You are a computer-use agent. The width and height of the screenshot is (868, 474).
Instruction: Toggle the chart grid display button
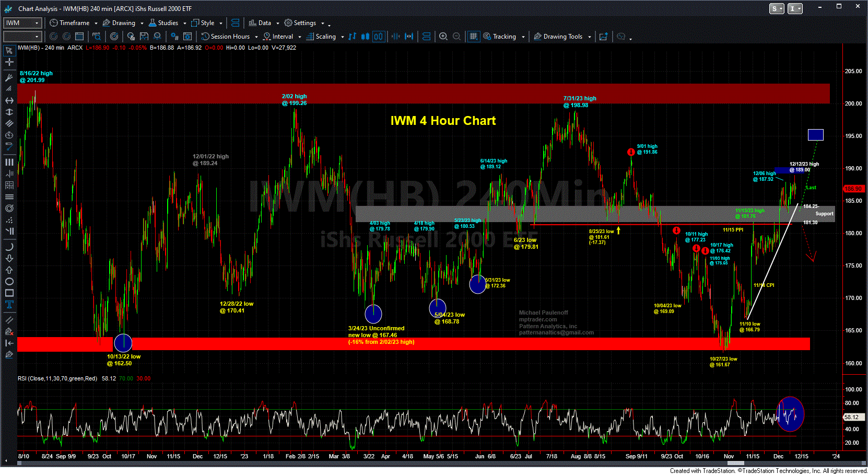click(473, 36)
